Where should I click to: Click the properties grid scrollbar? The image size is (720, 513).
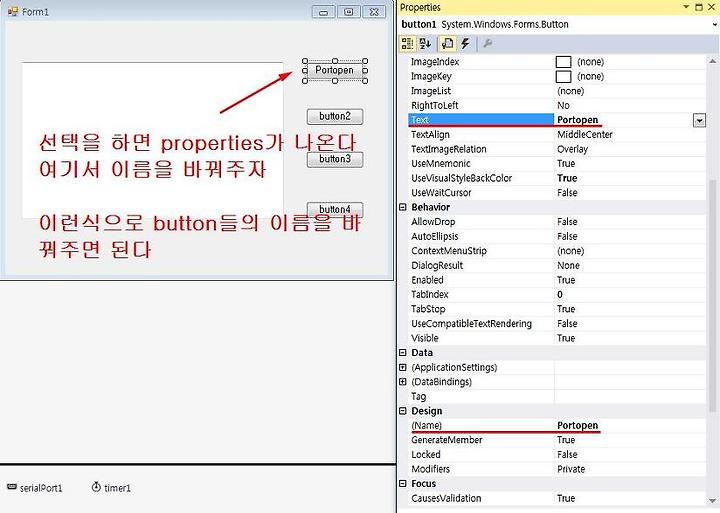(712, 294)
